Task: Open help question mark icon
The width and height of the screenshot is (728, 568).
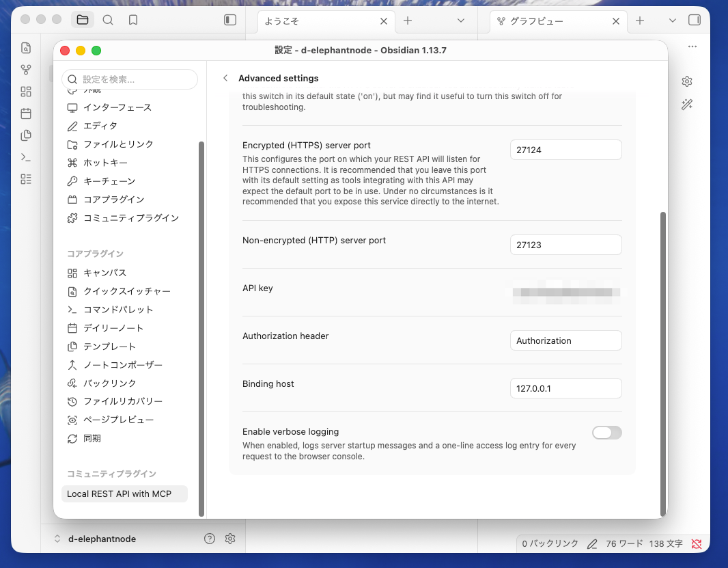Action: pyautogui.click(x=210, y=538)
